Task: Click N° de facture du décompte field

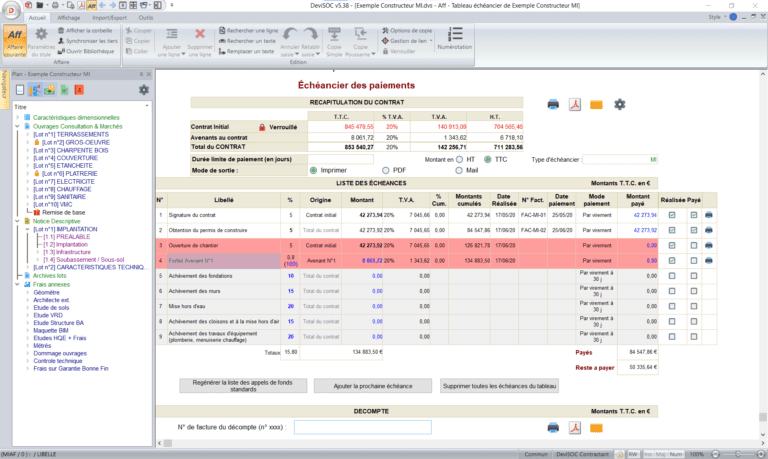Action: tap(362, 427)
